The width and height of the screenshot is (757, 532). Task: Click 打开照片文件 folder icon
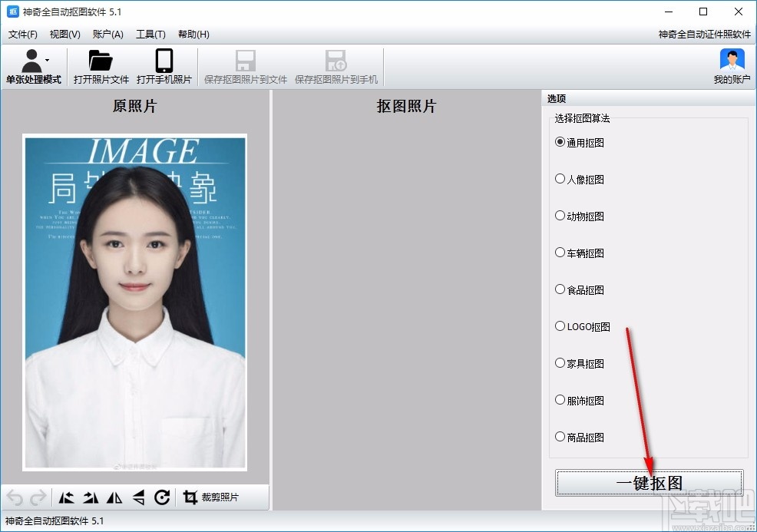tap(101, 61)
